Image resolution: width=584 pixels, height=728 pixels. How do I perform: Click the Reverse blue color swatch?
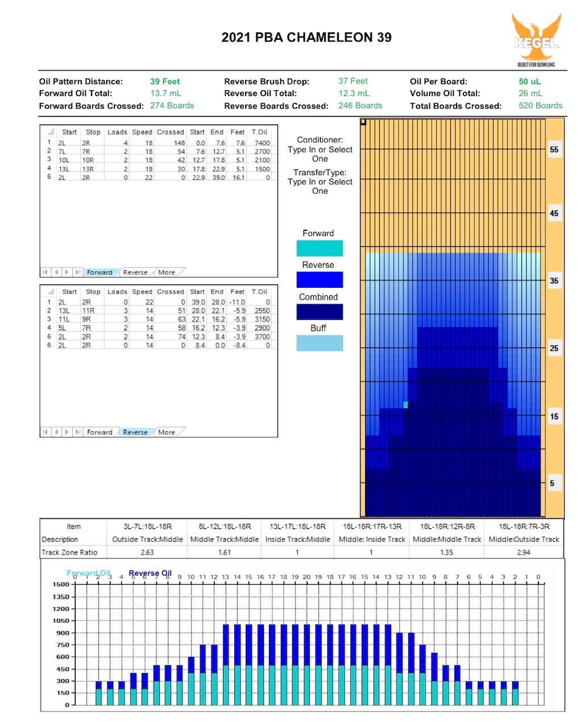[x=320, y=280]
